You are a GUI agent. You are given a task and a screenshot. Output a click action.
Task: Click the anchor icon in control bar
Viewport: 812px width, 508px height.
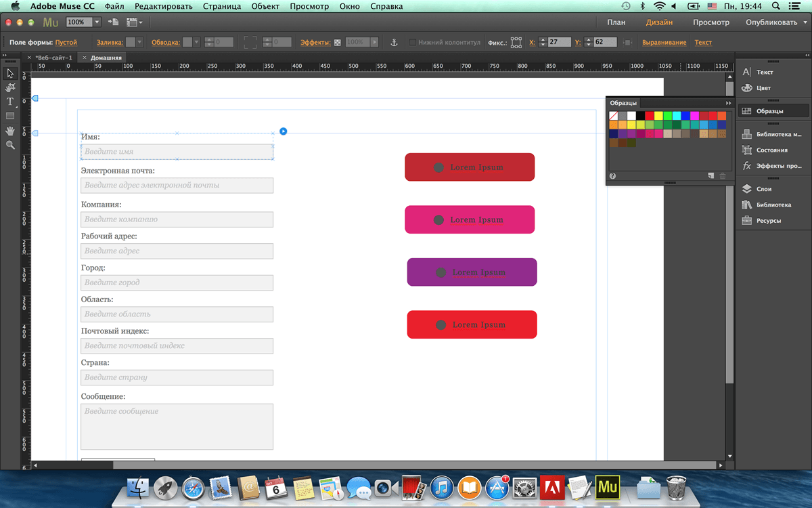pos(394,42)
